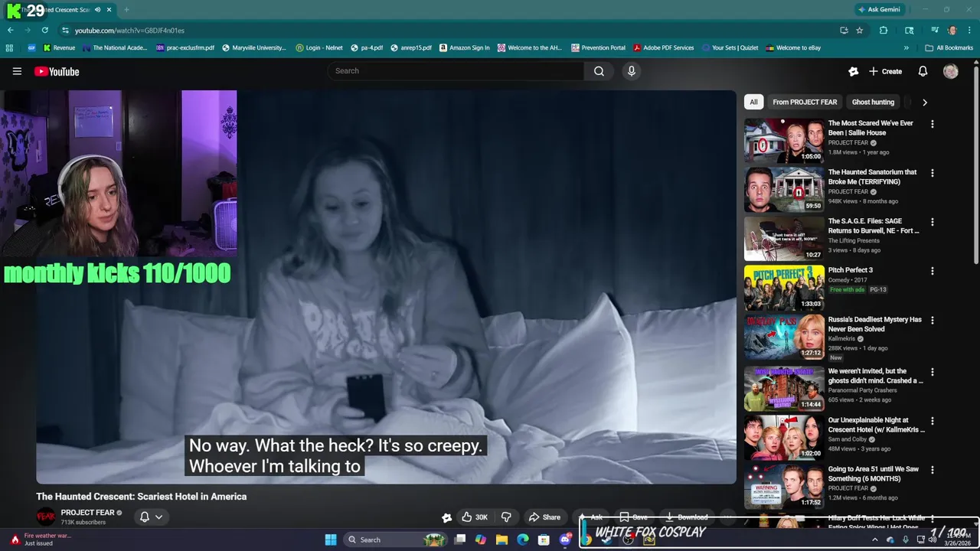Open the Welcome to eBay bookmark

click(792, 47)
